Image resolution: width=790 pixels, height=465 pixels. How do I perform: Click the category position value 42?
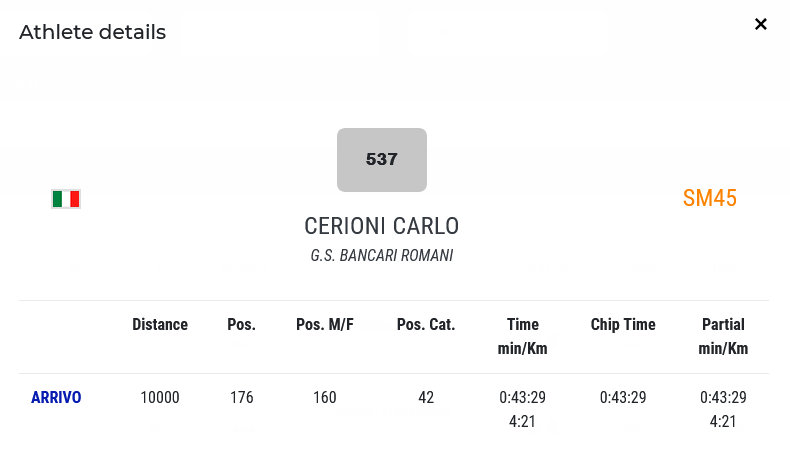(426, 398)
